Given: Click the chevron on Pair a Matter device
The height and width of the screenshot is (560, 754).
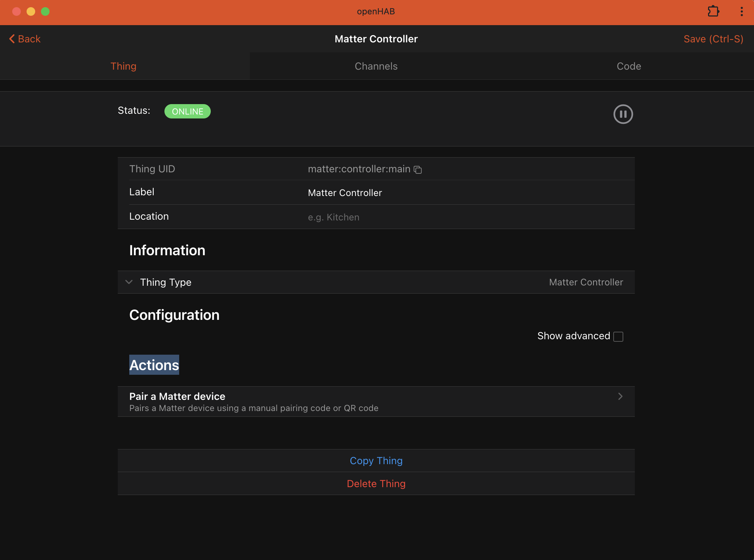Looking at the screenshot, I should pyautogui.click(x=620, y=396).
